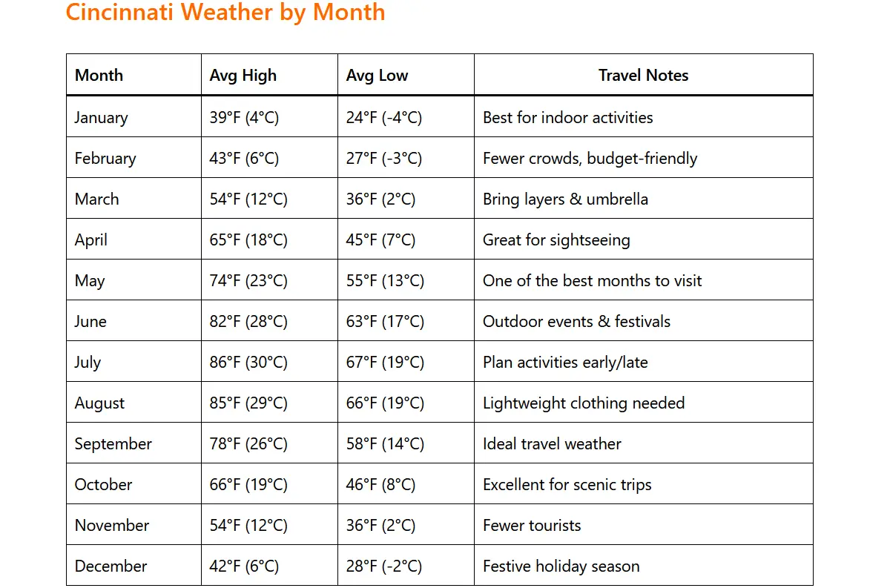
Task: Select the November month cell
Action: coord(112,525)
